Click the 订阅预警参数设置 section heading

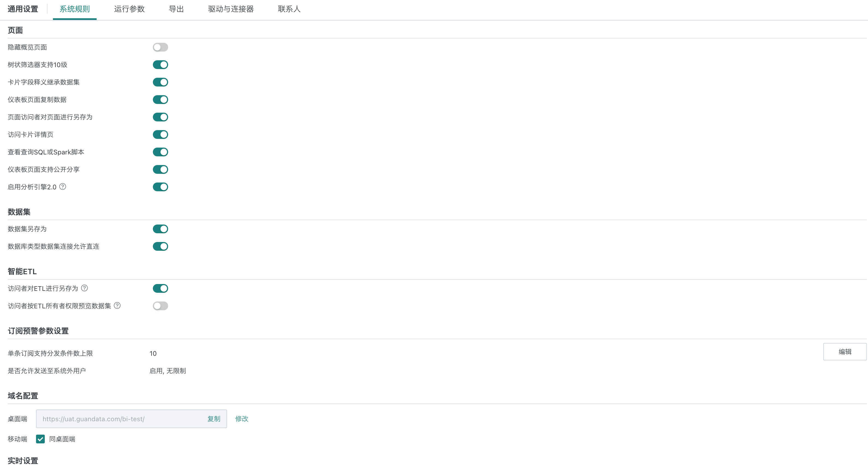point(38,331)
